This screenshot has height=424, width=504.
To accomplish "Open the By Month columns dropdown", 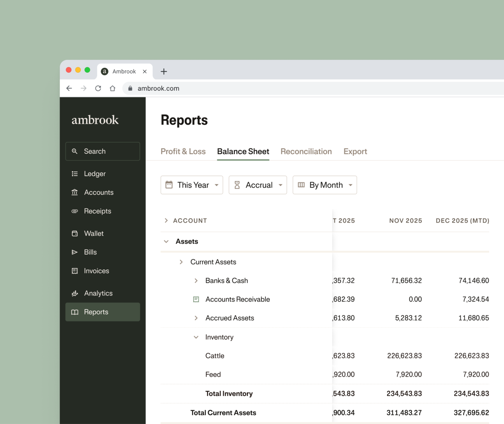I will click(x=325, y=185).
